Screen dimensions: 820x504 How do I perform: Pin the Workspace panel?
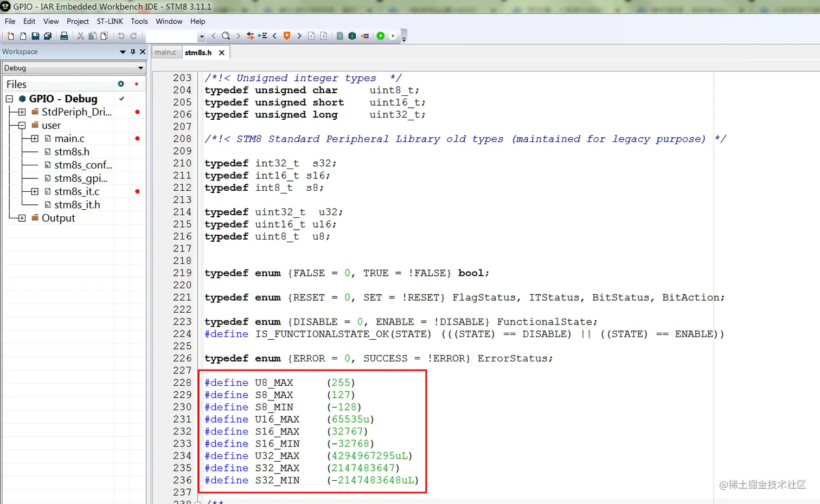133,51
